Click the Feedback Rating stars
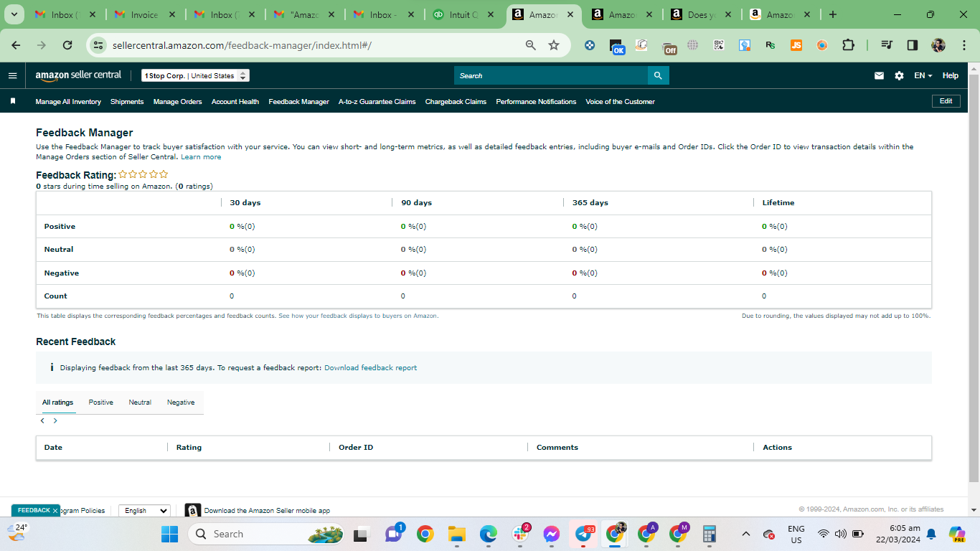 click(x=143, y=174)
